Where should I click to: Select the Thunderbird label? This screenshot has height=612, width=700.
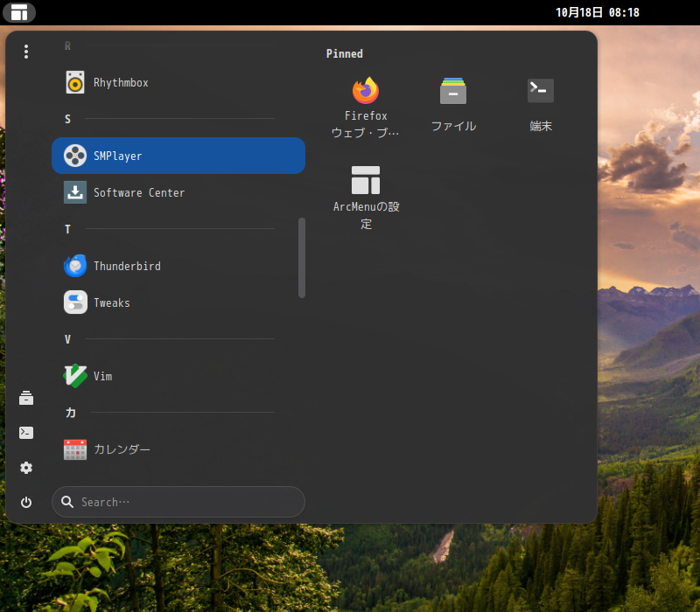(127, 267)
